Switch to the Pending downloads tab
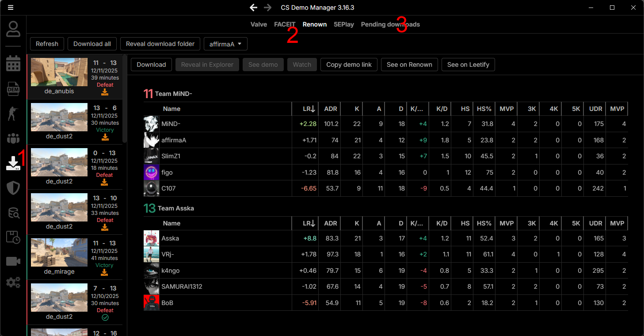 (x=390, y=24)
